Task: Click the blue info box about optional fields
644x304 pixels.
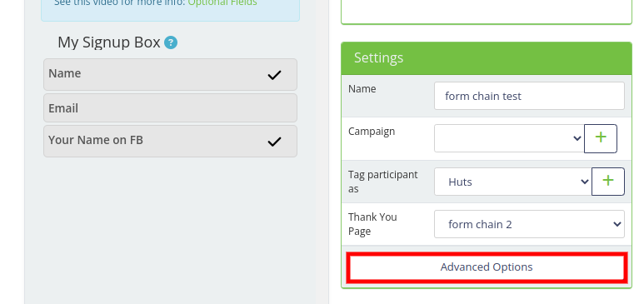Action: tap(171, 8)
